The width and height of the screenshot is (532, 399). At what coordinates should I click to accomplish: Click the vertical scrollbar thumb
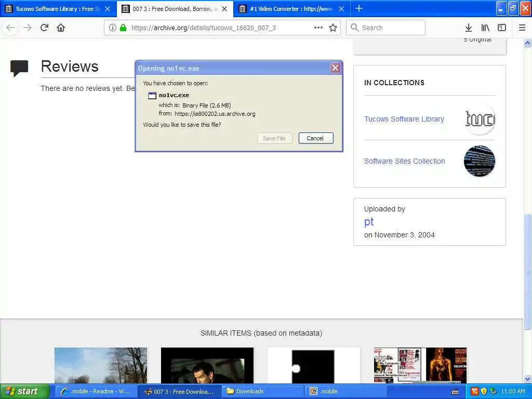click(x=528, y=271)
